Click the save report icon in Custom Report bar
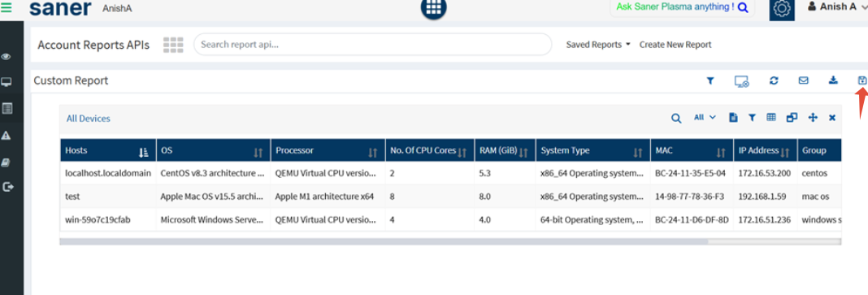Image resolution: width=868 pixels, height=295 pixels. click(862, 80)
